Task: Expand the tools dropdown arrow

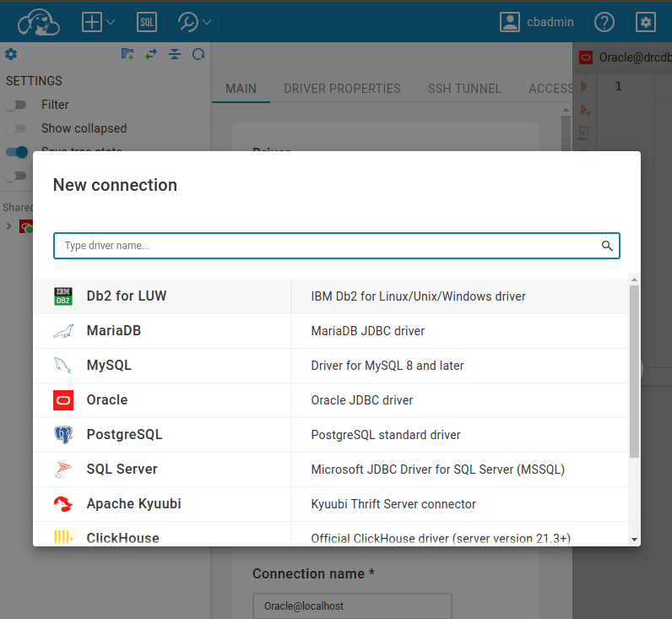Action: point(207,22)
